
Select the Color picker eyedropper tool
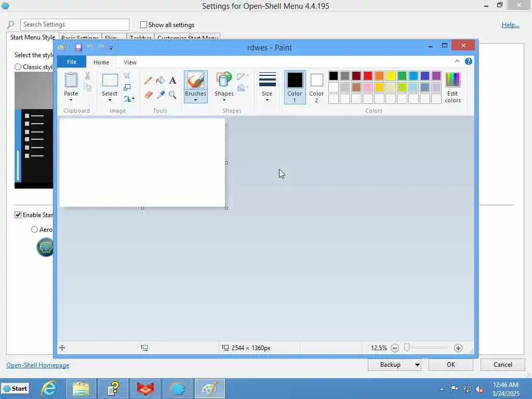[x=161, y=95]
